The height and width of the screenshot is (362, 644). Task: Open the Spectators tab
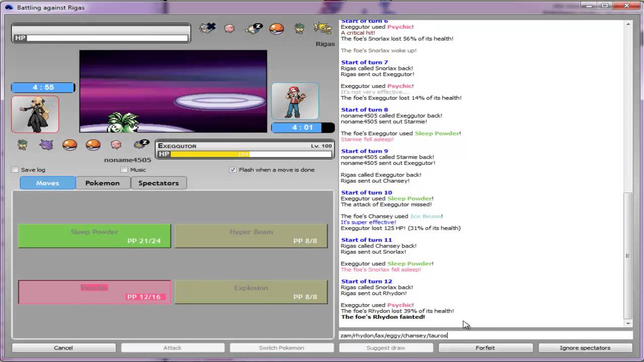[158, 183]
